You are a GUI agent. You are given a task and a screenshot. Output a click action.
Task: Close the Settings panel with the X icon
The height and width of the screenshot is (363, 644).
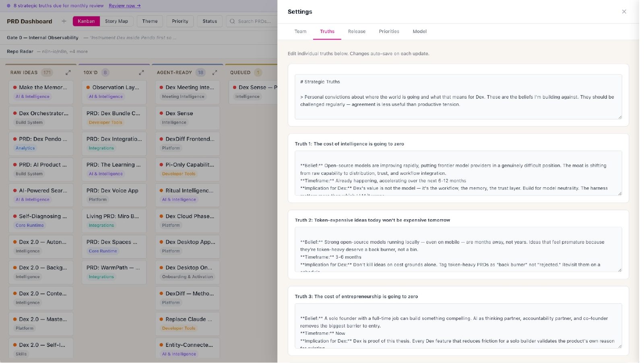tap(624, 12)
